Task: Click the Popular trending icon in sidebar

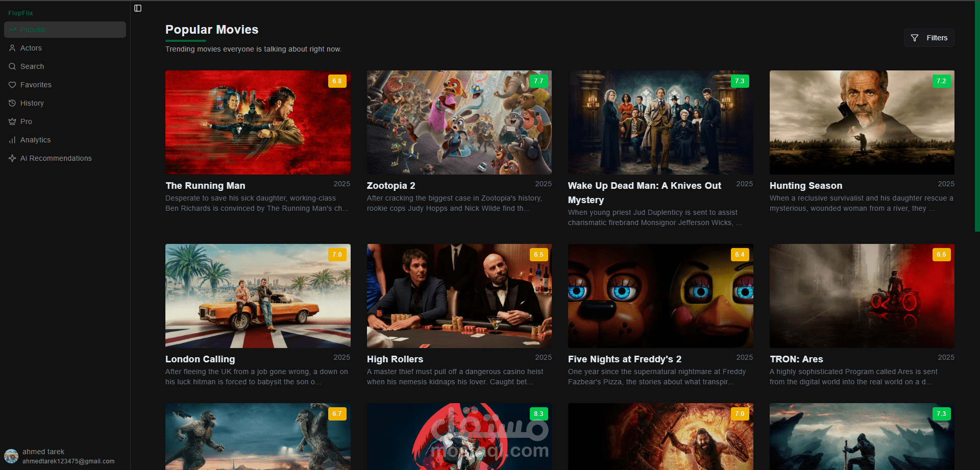Action: point(12,30)
